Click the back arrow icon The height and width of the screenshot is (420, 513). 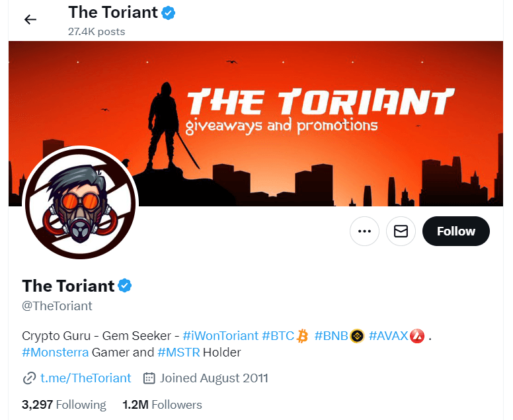coord(30,19)
